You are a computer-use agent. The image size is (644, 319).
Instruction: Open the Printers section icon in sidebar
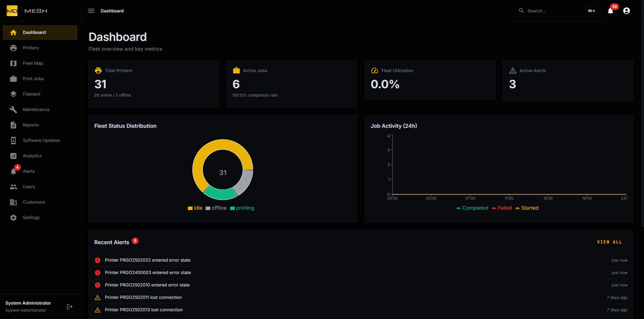click(x=13, y=48)
